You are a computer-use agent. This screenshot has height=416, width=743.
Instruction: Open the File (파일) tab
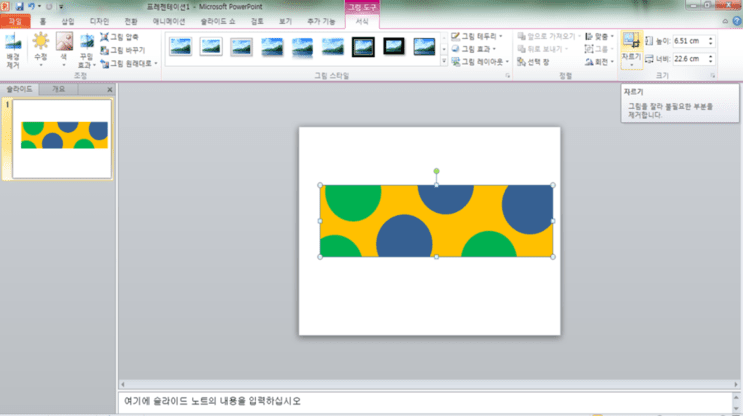(x=15, y=21)
